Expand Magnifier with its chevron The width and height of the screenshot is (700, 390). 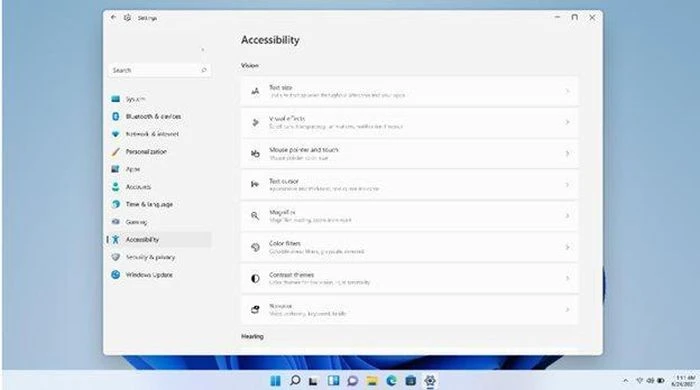(567, 216)
